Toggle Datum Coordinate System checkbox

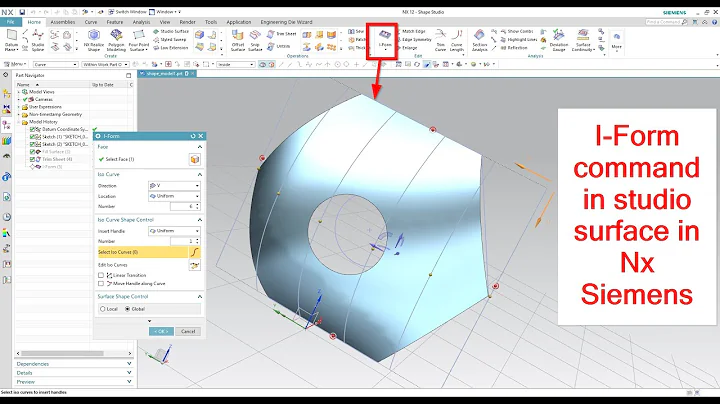[33, 129]
